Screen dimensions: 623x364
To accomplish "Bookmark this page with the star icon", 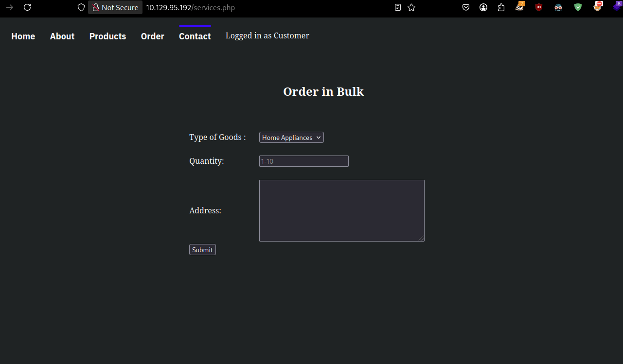I will pos(411,7).
